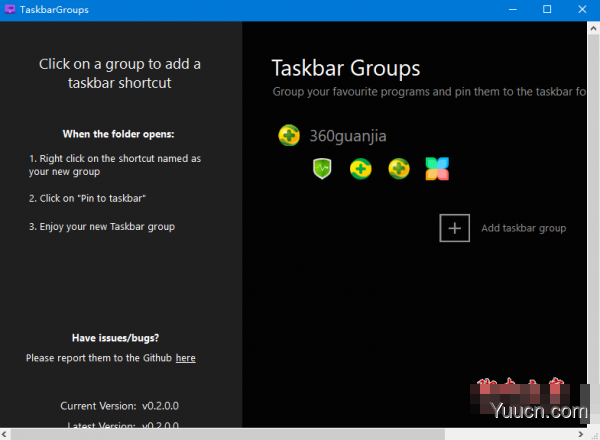Click the plus box add group icon
The height and width of the screenshot is (440, 600).
click(x=454, y=228)
